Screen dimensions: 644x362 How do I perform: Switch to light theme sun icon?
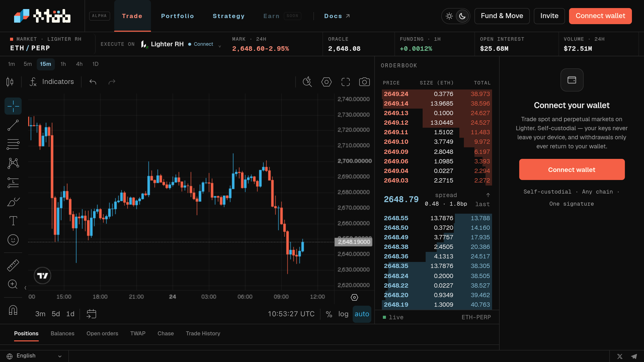[x=449, y=16]
